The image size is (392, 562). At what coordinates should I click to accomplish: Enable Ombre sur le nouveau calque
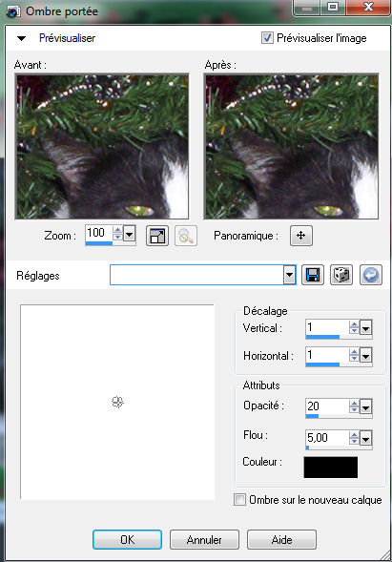pos(239,500)
